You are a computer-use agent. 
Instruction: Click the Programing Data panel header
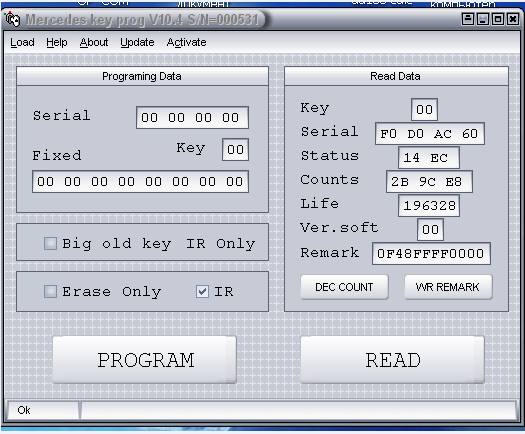coord(142,76)
